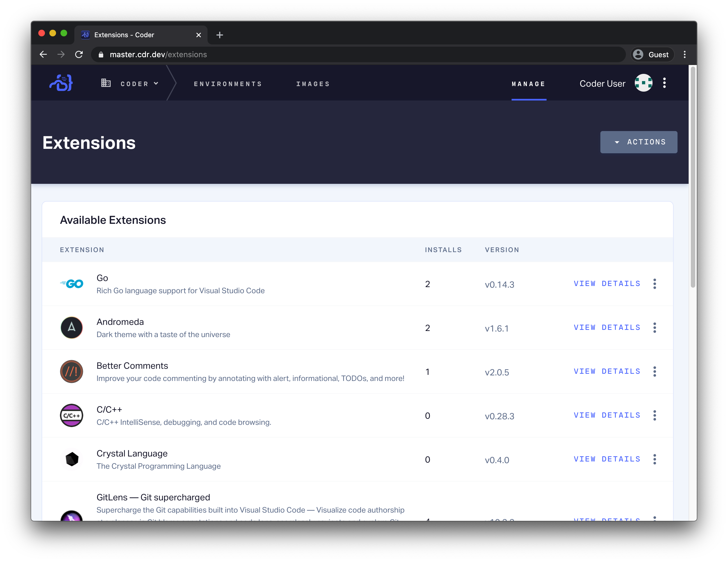The height and width of the screenshot is (562, 728).
Task: Click the Crystal Language extension icon
Action: tap(72, 459)
